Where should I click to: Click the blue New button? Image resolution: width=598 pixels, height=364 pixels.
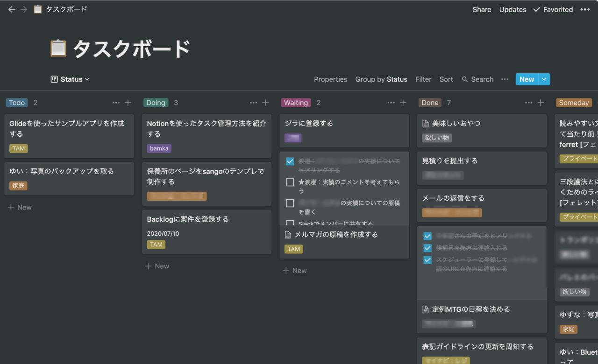(527, 79)
